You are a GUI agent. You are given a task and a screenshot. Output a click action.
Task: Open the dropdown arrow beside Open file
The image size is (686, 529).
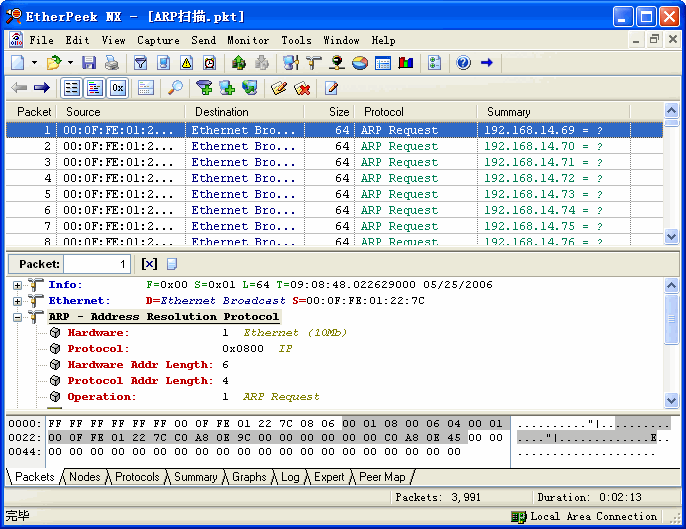[x=70, y=63]
